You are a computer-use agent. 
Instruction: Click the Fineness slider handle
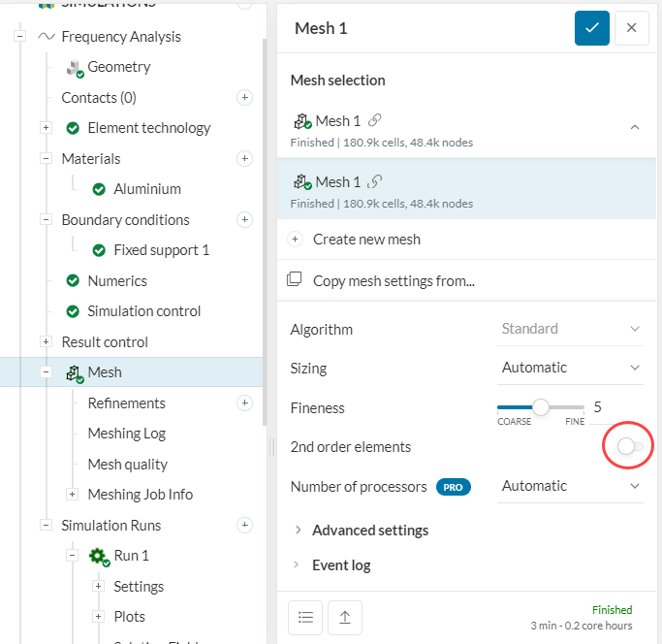coord(541,407)
